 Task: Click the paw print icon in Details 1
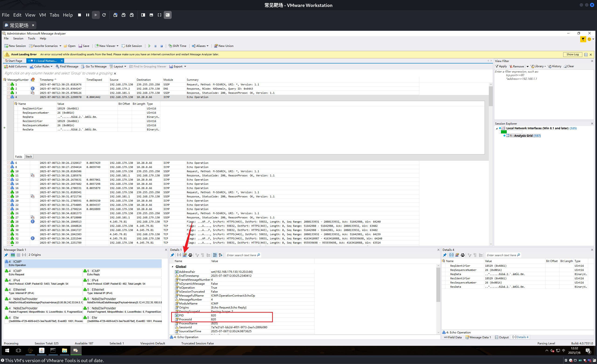point(190,255)
